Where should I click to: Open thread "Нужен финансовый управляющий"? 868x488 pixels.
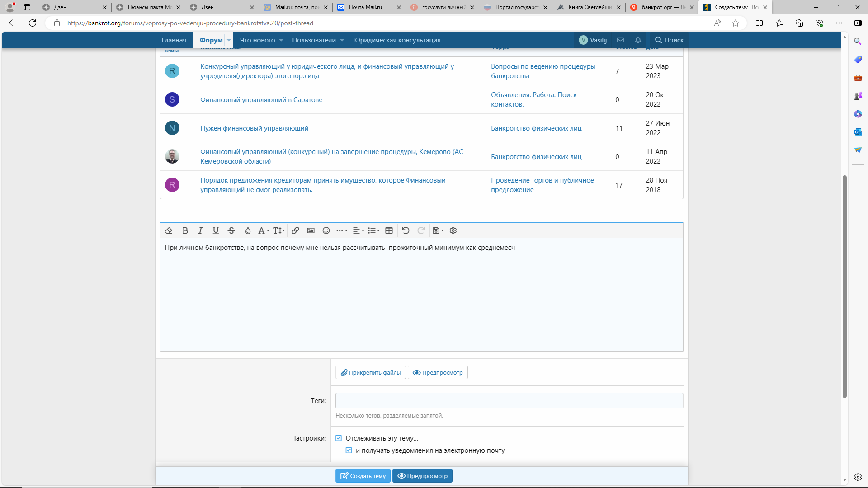[x=254, y=128]
